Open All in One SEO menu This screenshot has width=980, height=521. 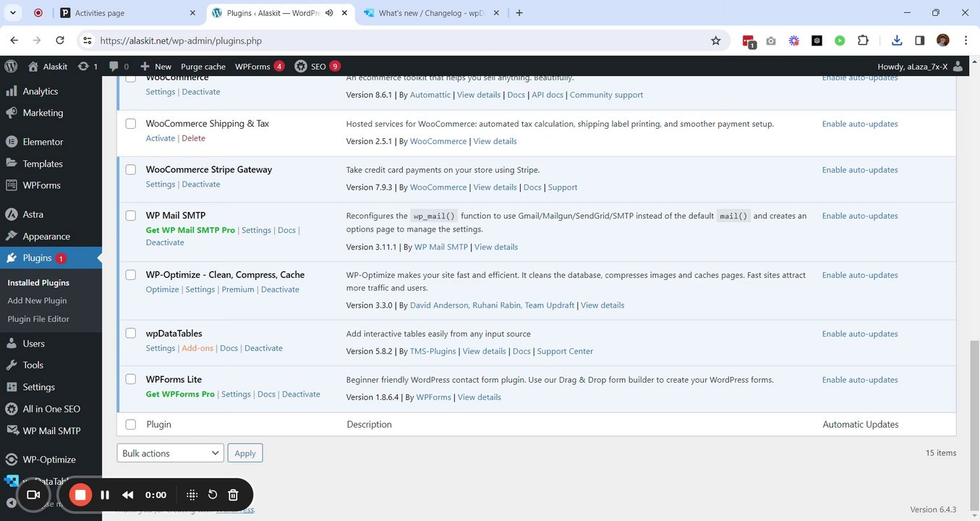point(51,409)
